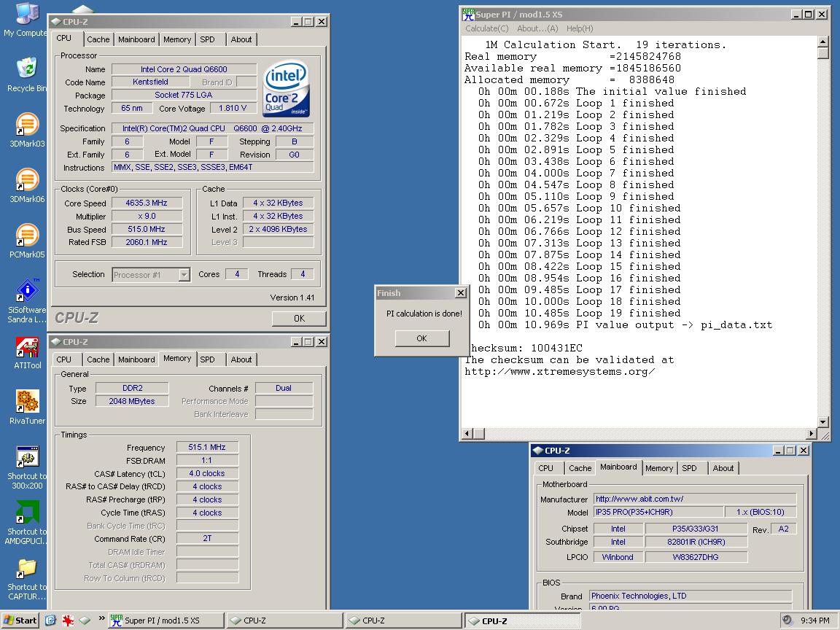Click the taskbar clock showing 9:34 PM
This screenshot has width=840, height=630.
814,621
